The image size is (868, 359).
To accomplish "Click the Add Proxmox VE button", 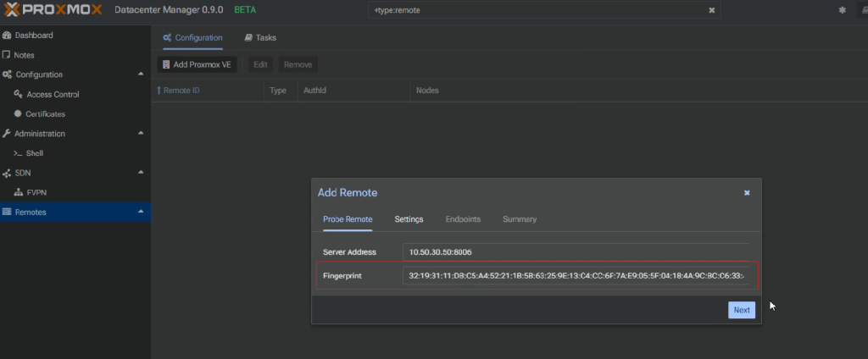I will point(198,64).
